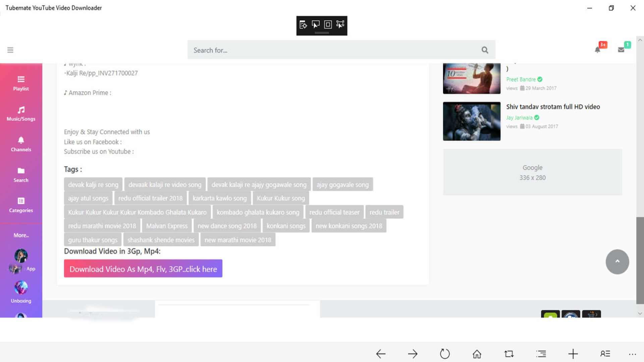Open Channels in sidebar
Viewport: 644px width, 362px height.
(21, 144)
